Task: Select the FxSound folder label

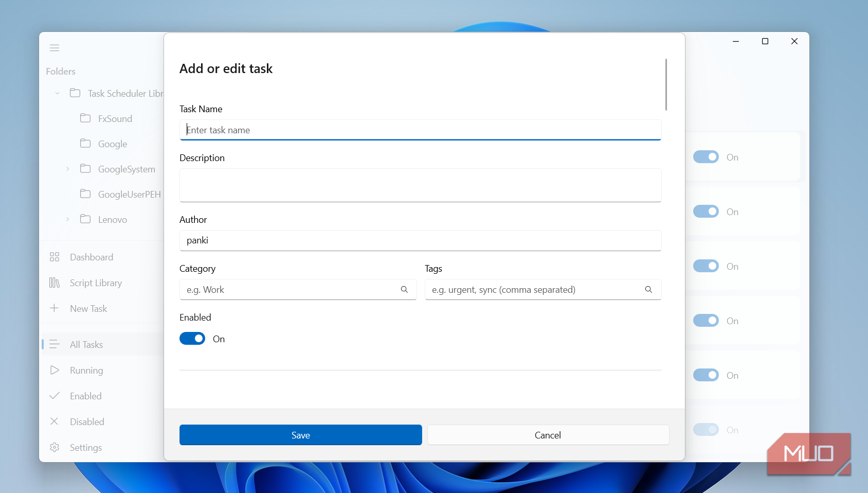Action: pos(115,118)
